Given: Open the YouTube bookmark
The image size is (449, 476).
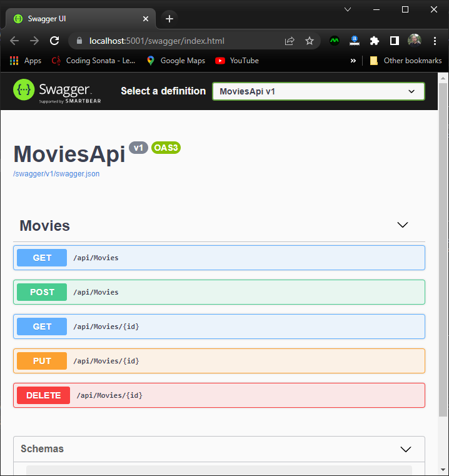Looking at the screenshot, I should pyautogui.click(x=237, y=61).
